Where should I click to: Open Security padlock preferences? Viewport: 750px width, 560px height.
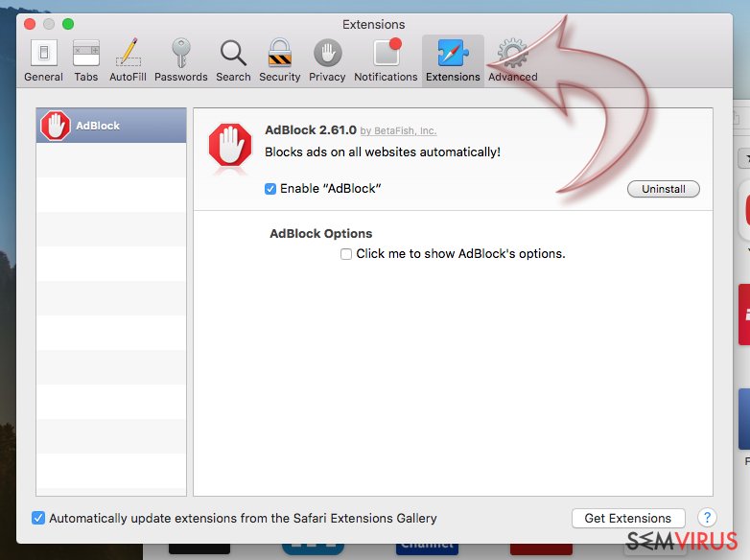tap(280, 60)
